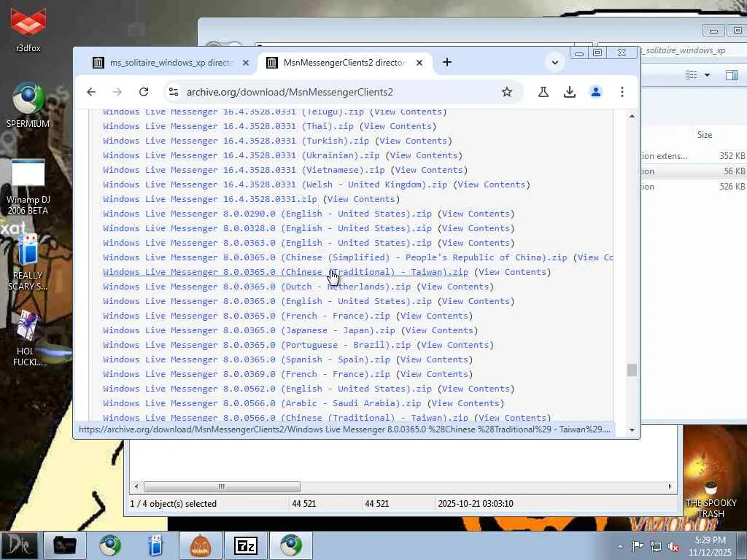Open the spider solitaire HOL FUCKI... desktop icon
The height and width of the screenshot is (560, 747).
(28, 338)
